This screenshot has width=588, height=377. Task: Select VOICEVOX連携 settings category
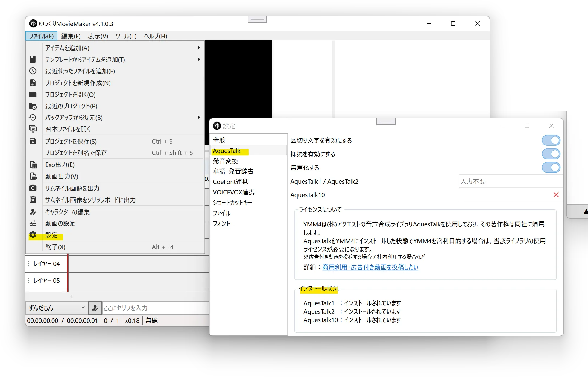pyautogui.click(x=248, y=192)
